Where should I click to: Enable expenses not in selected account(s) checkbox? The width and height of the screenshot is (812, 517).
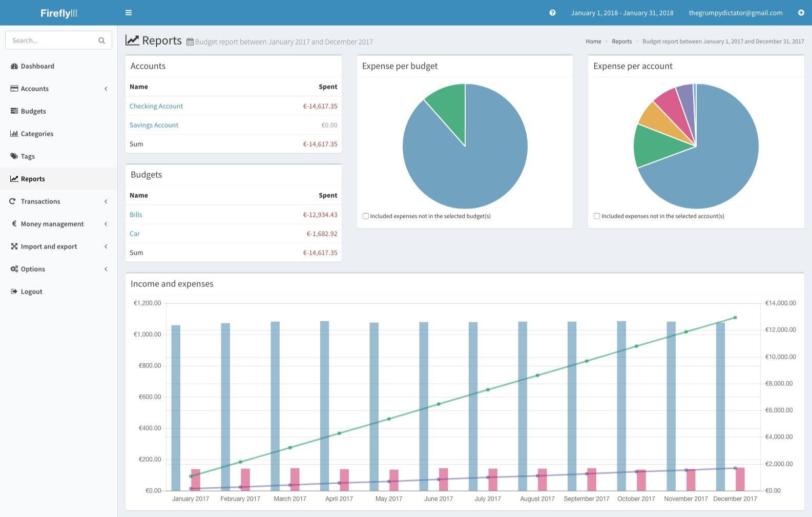(597, 216)
